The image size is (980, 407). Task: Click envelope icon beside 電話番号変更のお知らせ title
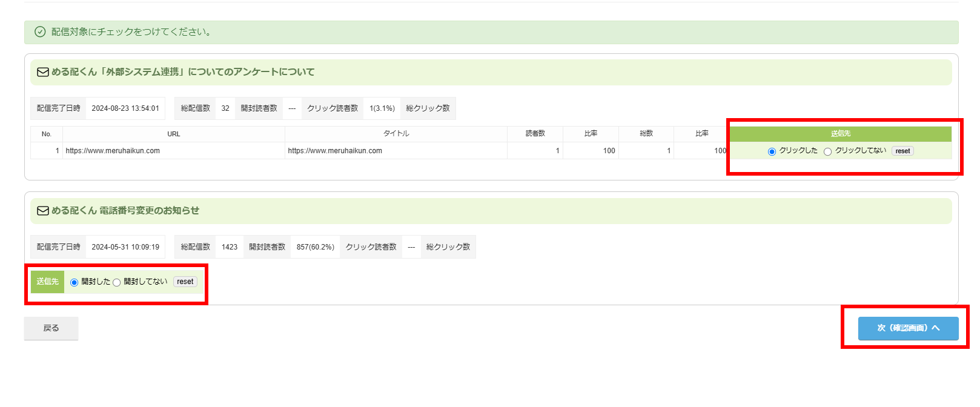[43, 211]
